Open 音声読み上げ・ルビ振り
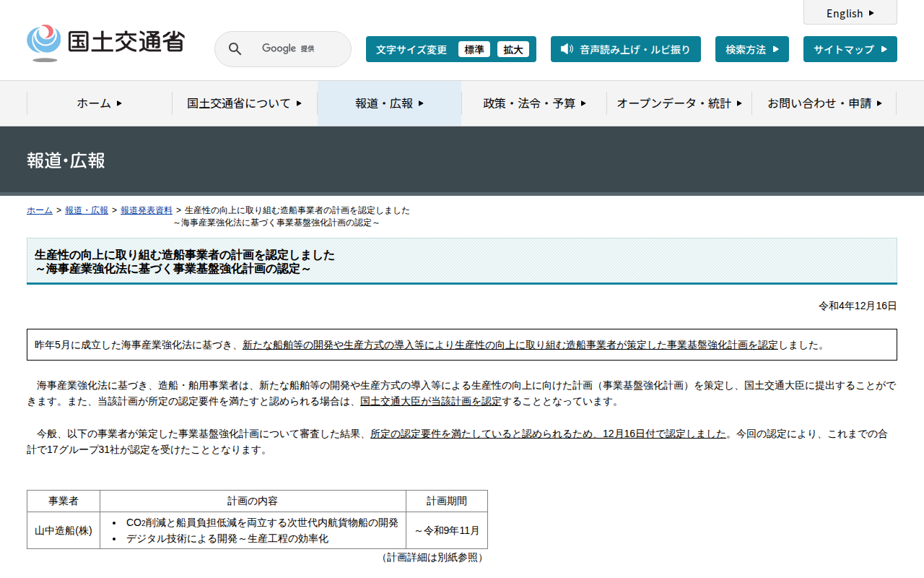Screen dimensions: 924x578 coord(626,49)
